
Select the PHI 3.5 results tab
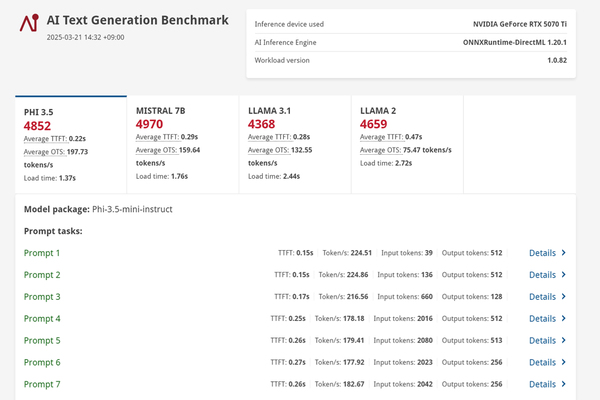pyautogui.click(x=71, y=144)
